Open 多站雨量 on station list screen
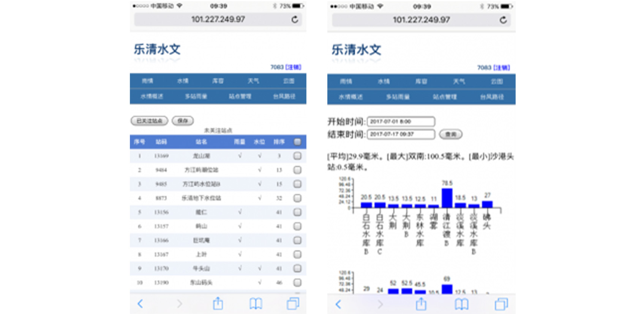Viewport: 644px width, 314px height. coord(196,96)
